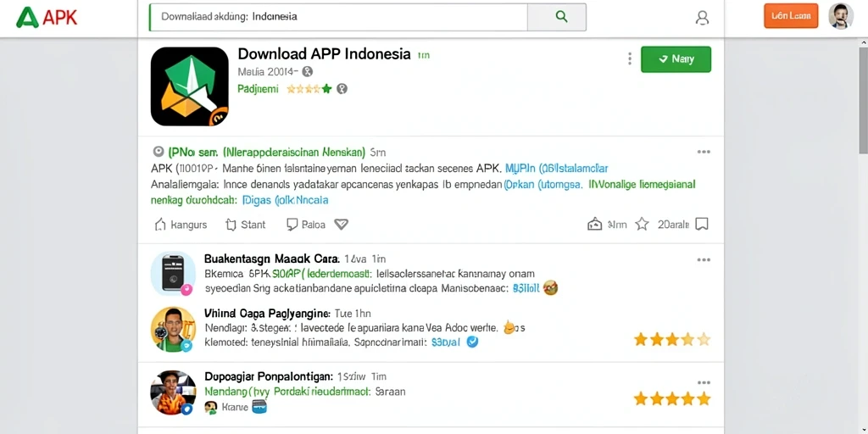Image resolution: width=868 pixels, height=434 pixels.
Task: Click the Kangurs action icon
Action: (x=159, y=224)
